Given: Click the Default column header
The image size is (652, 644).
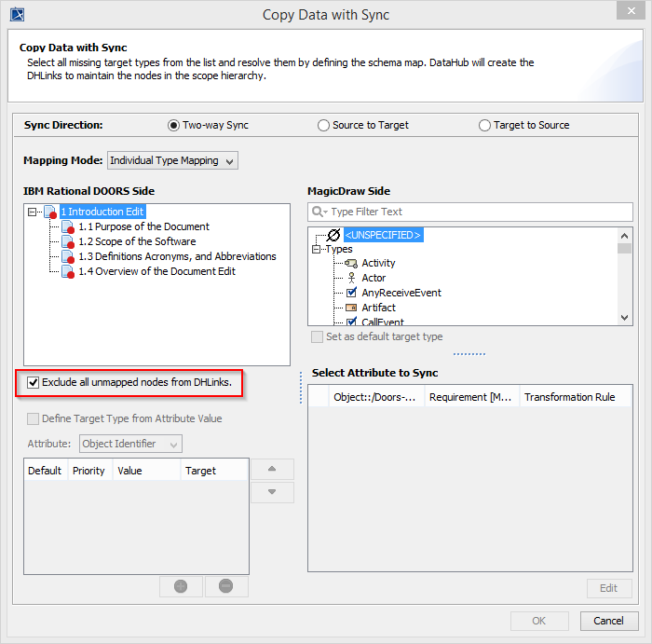Looking at the screenshot, I should 46,471.
